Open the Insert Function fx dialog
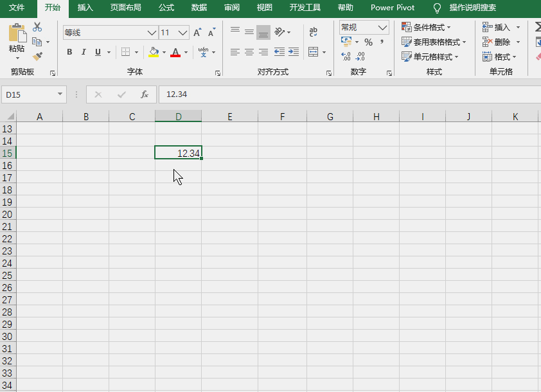 point(145,94)
